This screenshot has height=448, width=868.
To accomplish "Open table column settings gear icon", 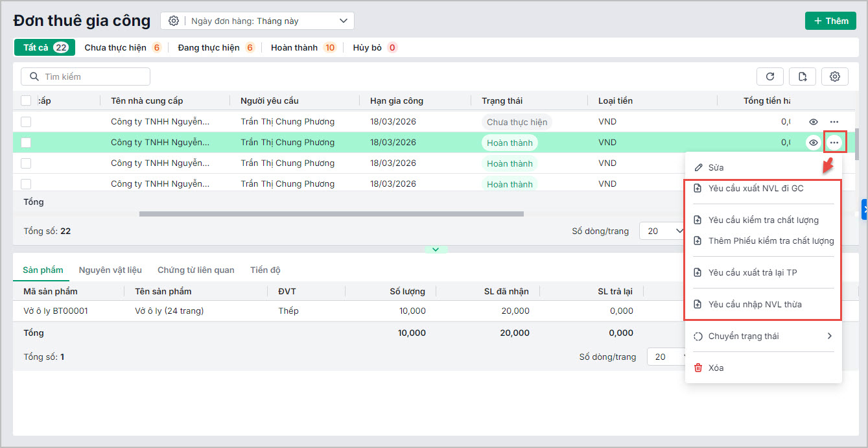I will [x=835, y=77].
